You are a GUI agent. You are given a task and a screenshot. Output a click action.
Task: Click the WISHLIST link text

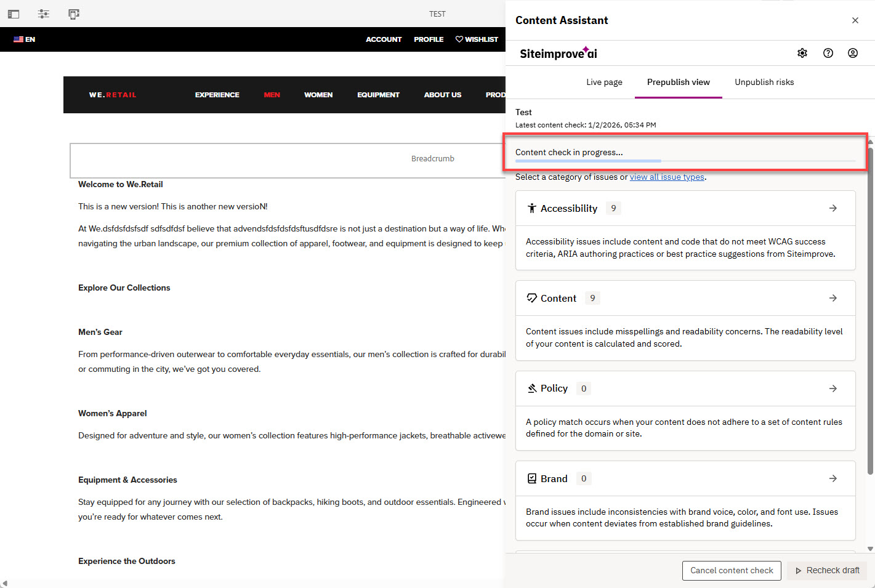(482, 39)
